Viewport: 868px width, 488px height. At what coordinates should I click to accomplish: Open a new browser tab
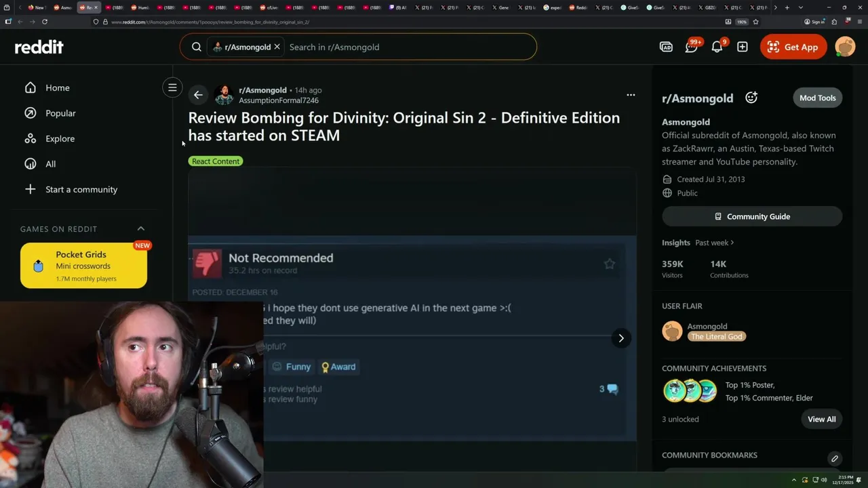[787, 7]
